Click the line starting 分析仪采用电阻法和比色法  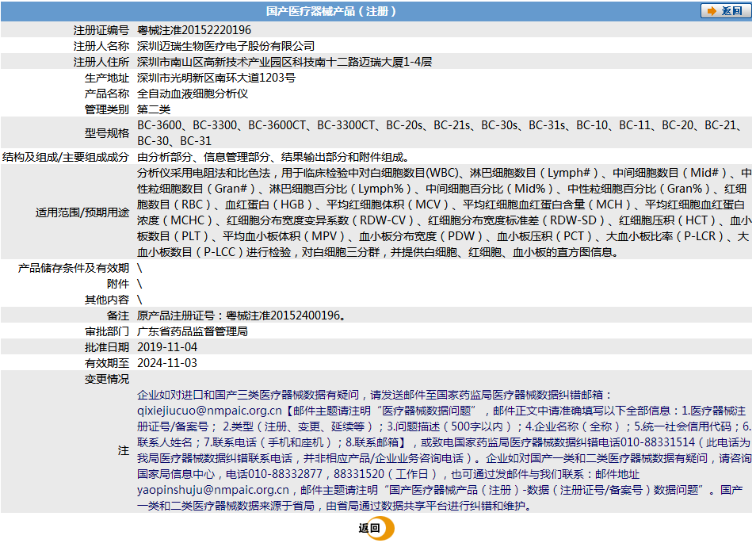point(444,173)
